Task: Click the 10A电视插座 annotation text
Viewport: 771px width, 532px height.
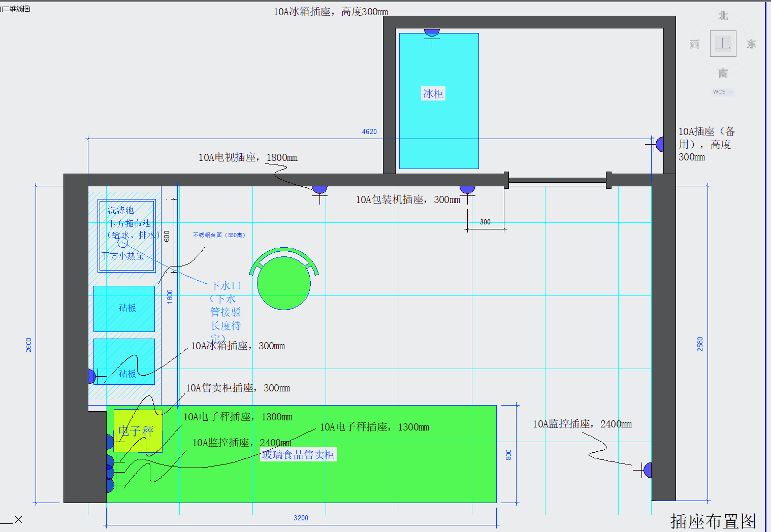Action: coord(248,158)
